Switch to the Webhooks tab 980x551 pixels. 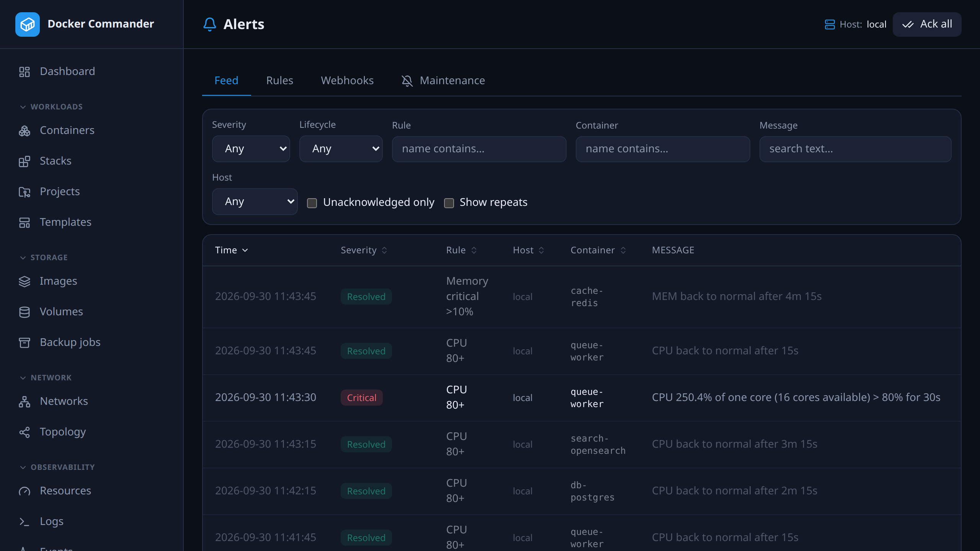[x=347, y=80]
